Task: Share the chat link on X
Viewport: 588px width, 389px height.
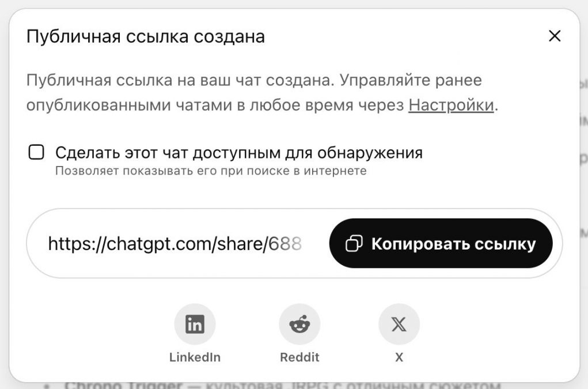Action: [399, 324]
